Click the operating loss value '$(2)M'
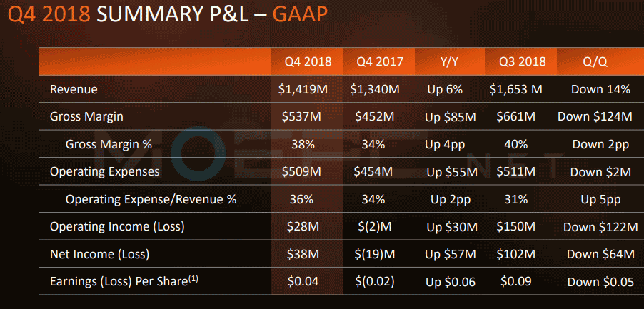This screenshot has width=644, height=309. [375, 226]
